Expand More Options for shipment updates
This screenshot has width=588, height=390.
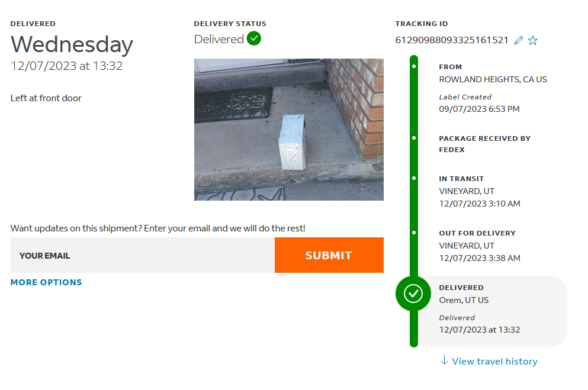(x=46, y=282)
